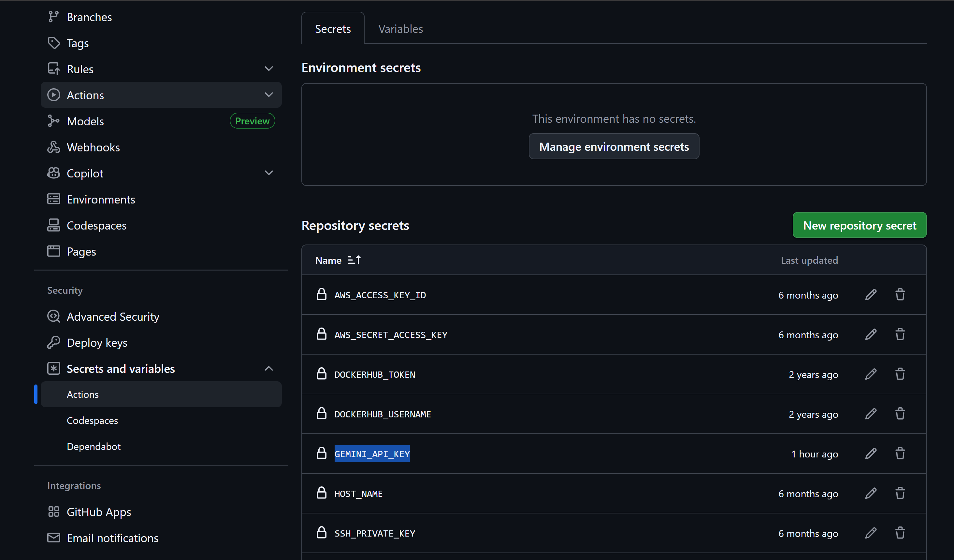The width and height of the screenshot is (954, 560).
Task: Click the Models icon in sidebar
Action: click(x=53, y=121)
